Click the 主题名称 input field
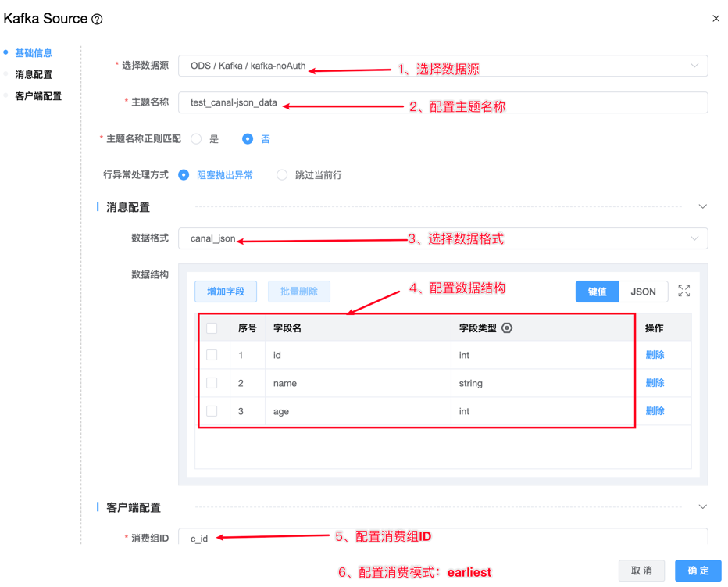The height and width of the screenshot is (587, 728). (x=442, y=102)
